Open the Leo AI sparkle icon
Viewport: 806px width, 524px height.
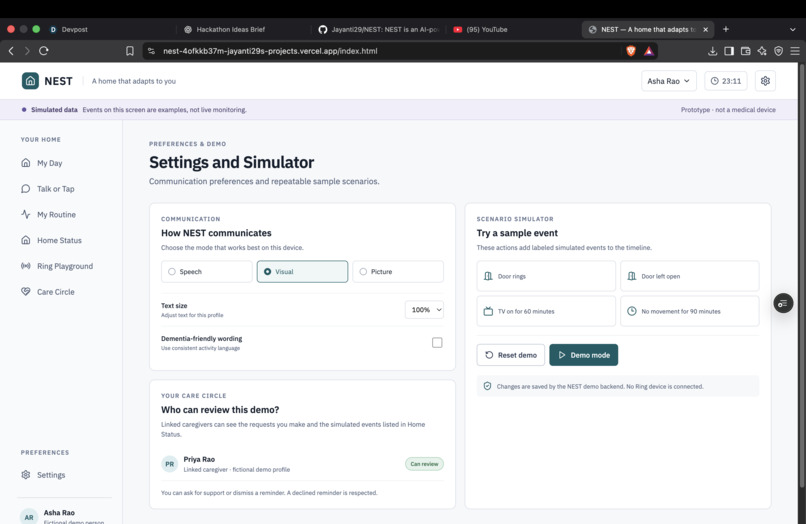[x=762, y=51]
